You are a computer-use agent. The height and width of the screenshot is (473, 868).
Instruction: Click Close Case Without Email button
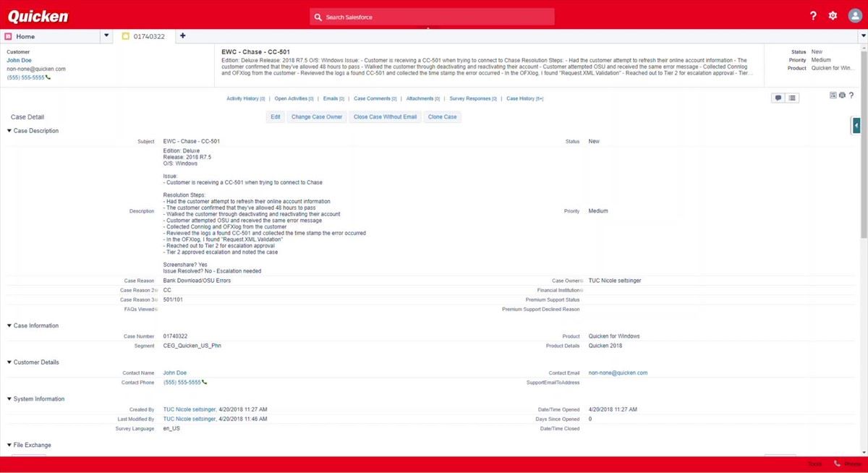[x=385, y=116]
